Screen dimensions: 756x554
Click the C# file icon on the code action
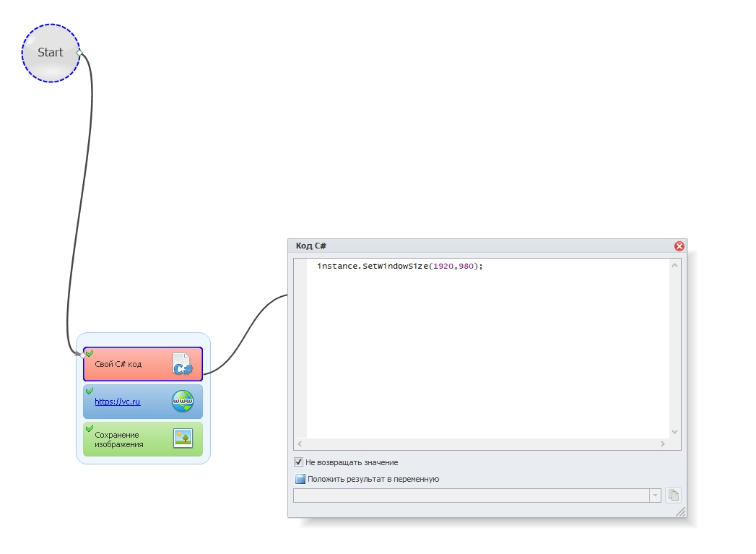coord(182,364)
